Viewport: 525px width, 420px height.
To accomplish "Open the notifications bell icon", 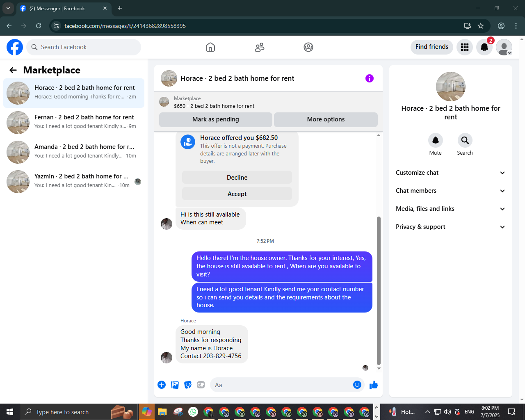I will point(484,47).
